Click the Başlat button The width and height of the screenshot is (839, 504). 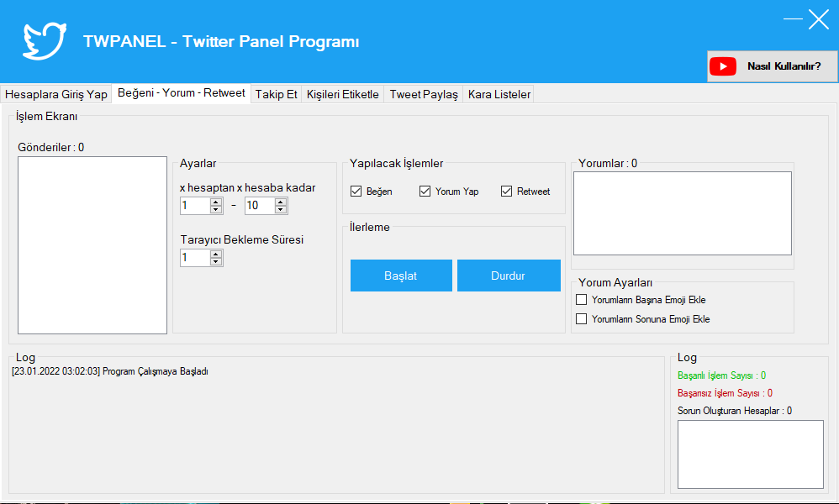point(401,276)
